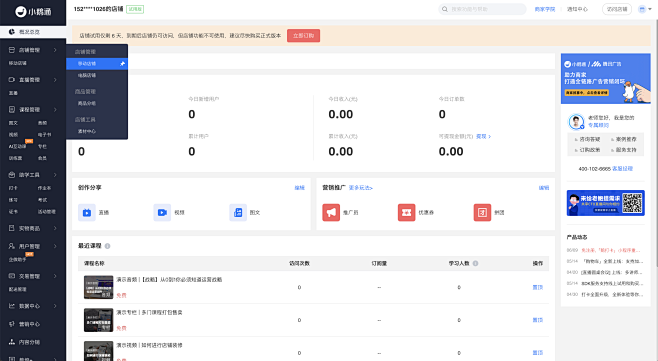Expand the 店铺管理 chevron arrow
Screen dimensions: 658x361
[x=55, y=50]
